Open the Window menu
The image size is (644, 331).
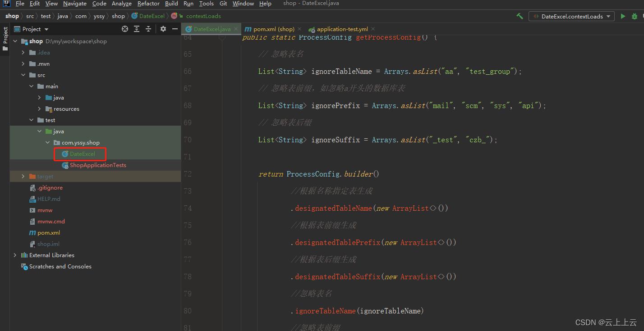click(x=243, y=4)
